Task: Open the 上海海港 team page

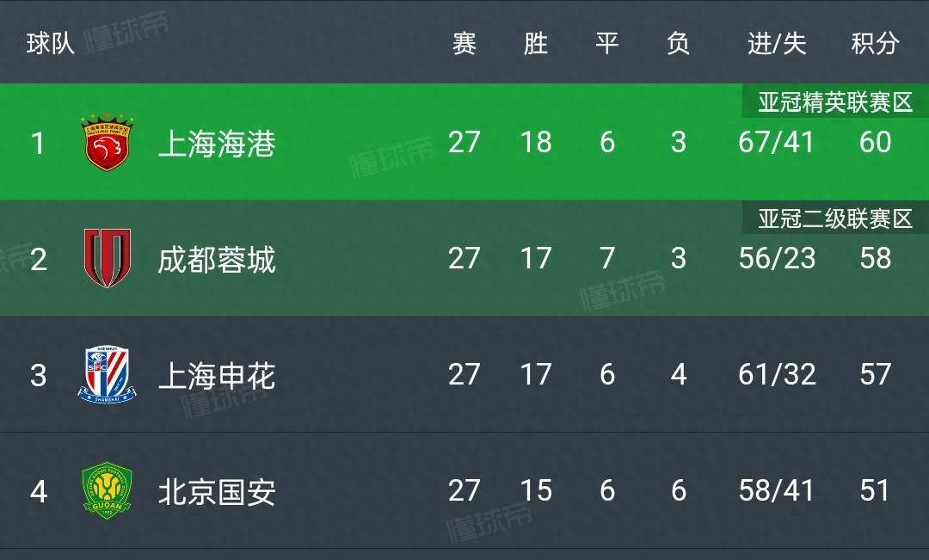Action: coord(217,144)
